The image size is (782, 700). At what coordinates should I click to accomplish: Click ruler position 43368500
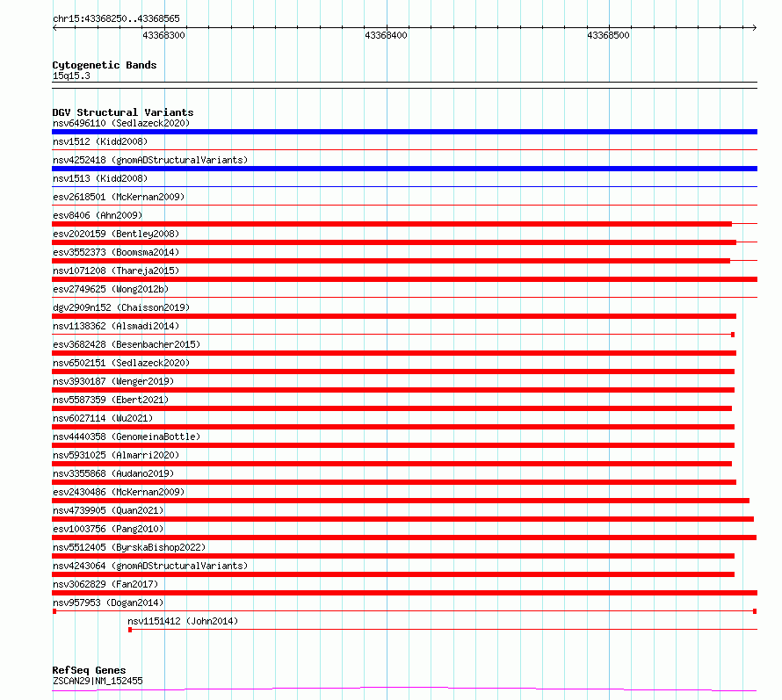(609, 35)
